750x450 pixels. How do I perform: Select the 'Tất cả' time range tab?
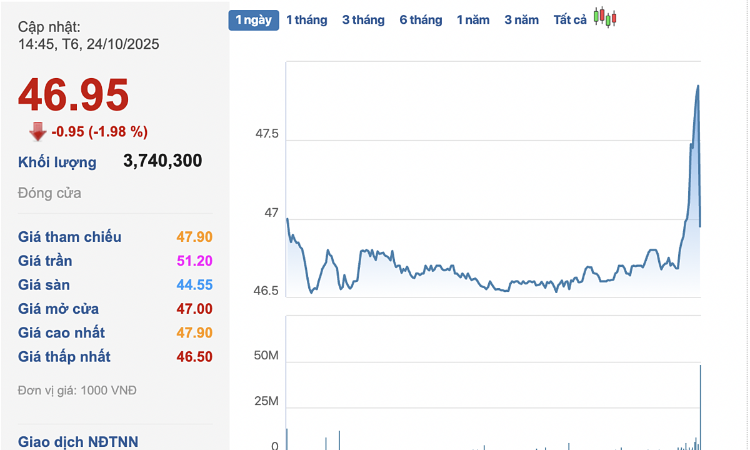[x=570, y=20]
